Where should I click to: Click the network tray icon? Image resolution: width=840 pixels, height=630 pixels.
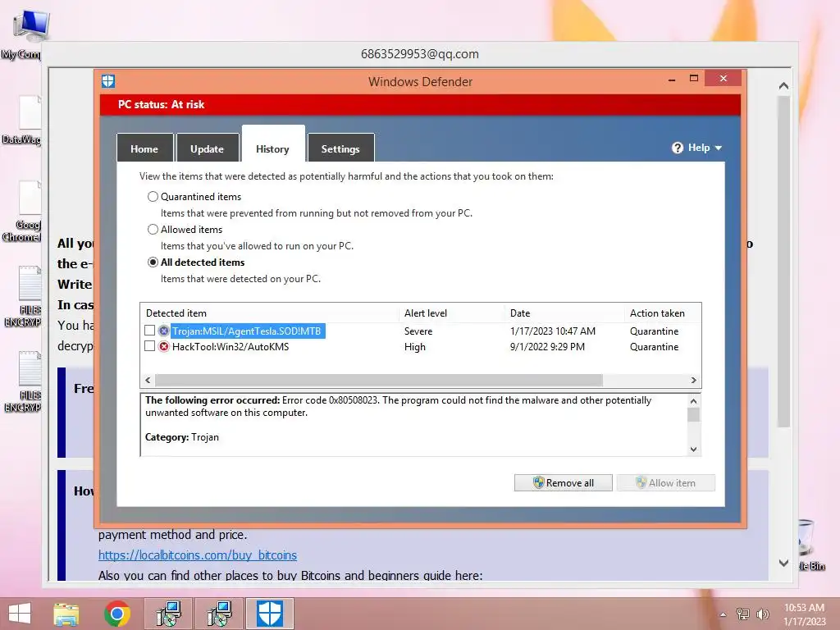(743, 614)
